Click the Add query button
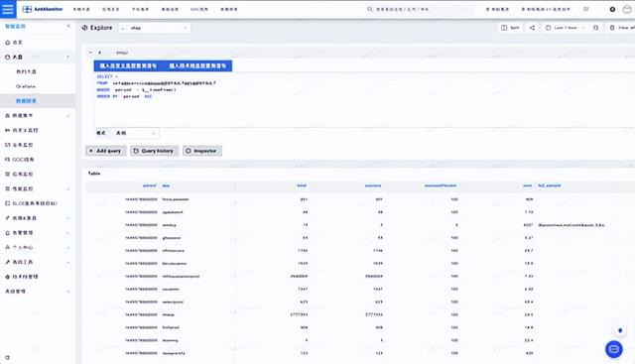The image size is (635, 364). tap(106, 151)
